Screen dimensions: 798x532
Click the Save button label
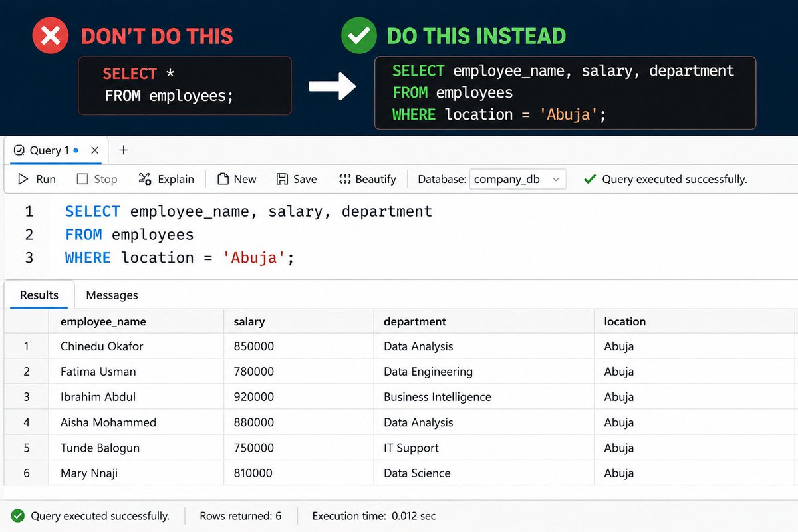[x=305, y=179]
